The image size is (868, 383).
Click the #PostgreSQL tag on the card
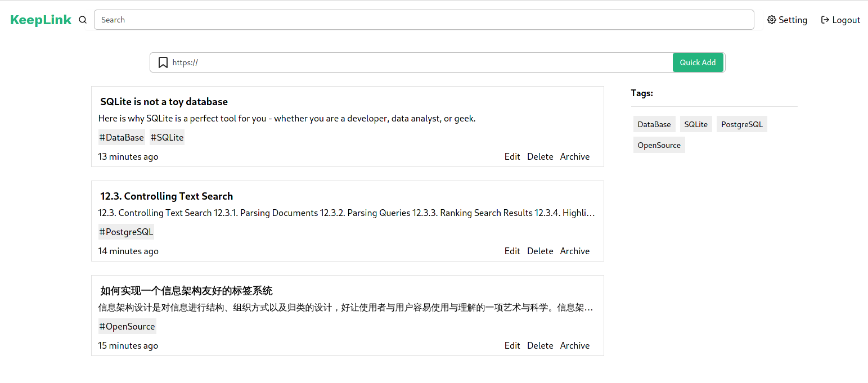click(x=126, y=232)
